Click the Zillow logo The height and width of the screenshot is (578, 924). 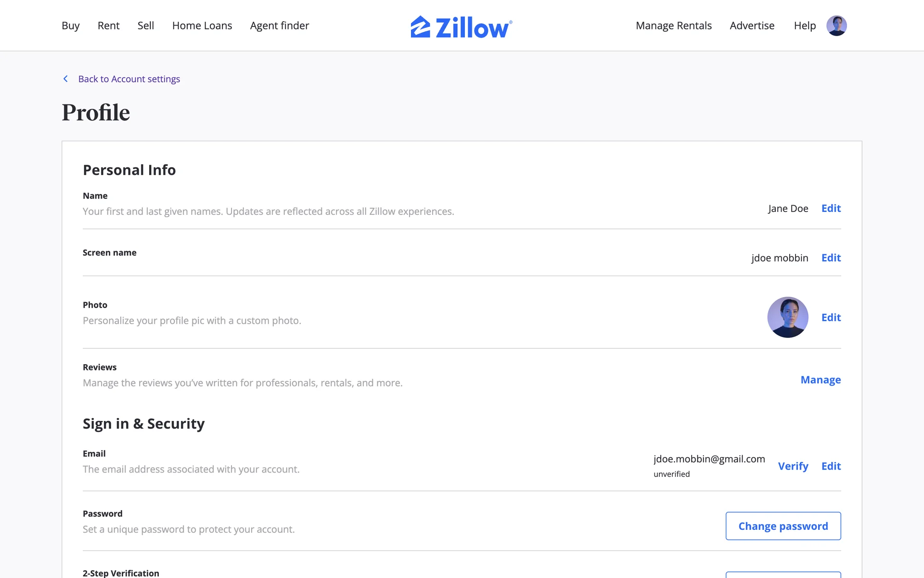tap(461, 26)
